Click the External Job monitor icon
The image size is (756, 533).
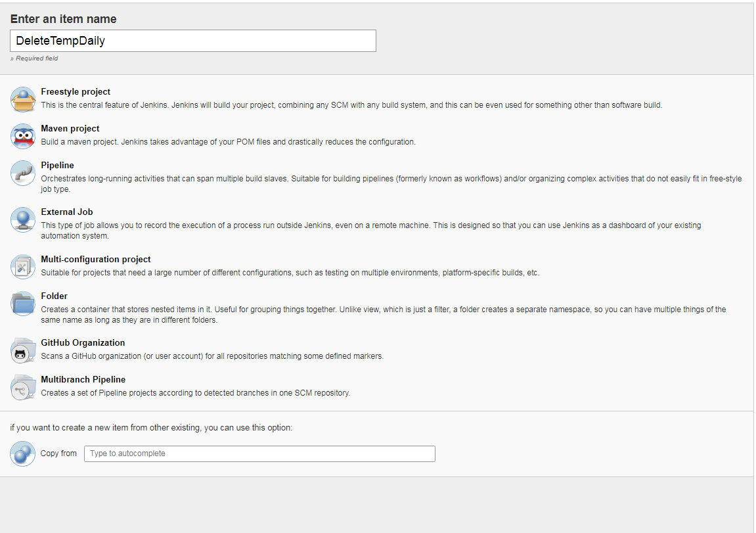point(23,220)
